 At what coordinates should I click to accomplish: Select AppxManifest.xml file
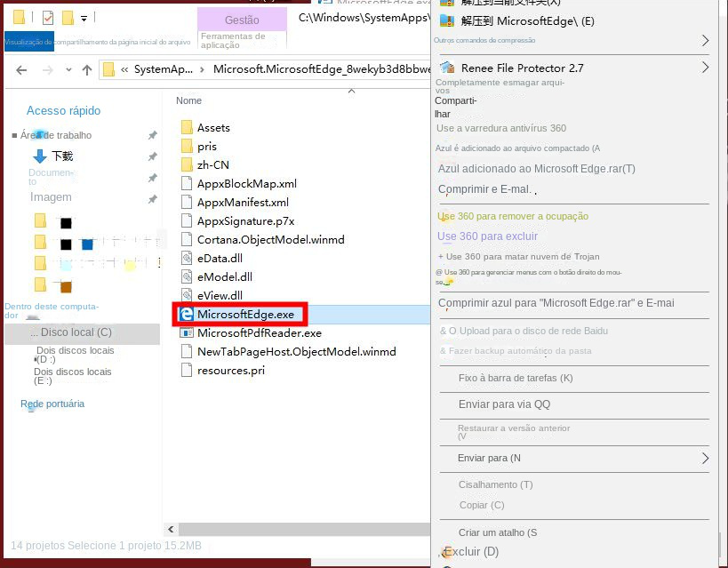coord(235,203)
